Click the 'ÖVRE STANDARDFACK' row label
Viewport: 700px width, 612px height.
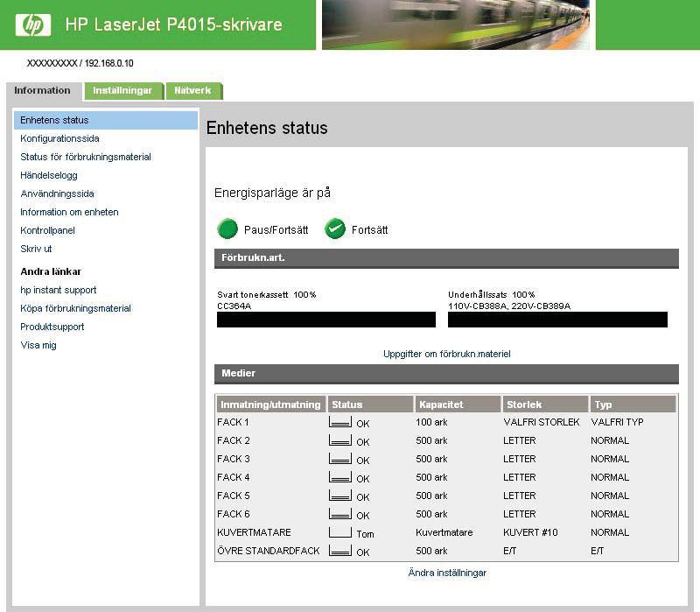[x=269, y=551]
